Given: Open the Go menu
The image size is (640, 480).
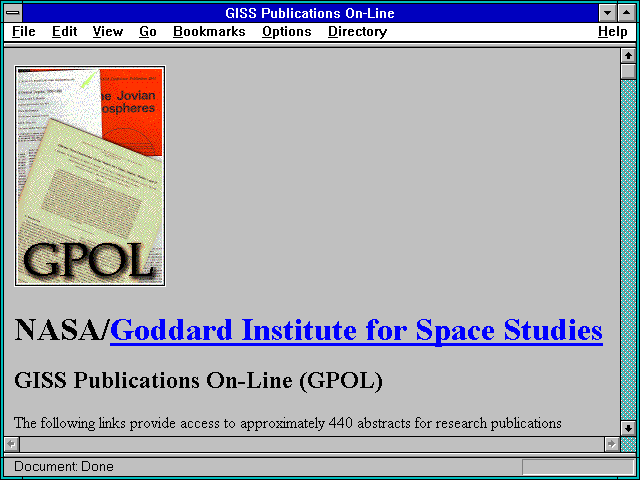Looking at the screenshot, I should pos(148,31).
